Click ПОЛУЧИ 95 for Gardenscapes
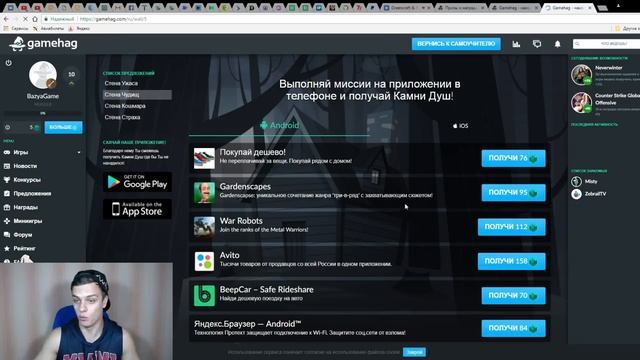The width and height of the screenshot is (640, 360). 513,193
